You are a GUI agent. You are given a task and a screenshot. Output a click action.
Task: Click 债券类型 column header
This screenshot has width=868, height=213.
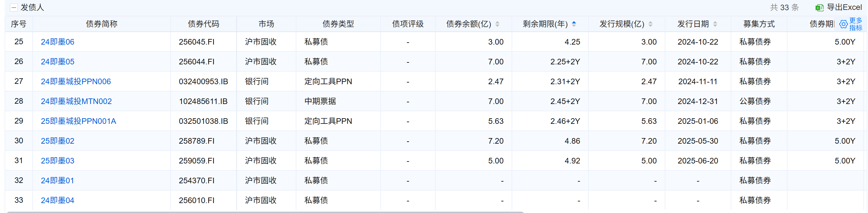tap(338, 24)
